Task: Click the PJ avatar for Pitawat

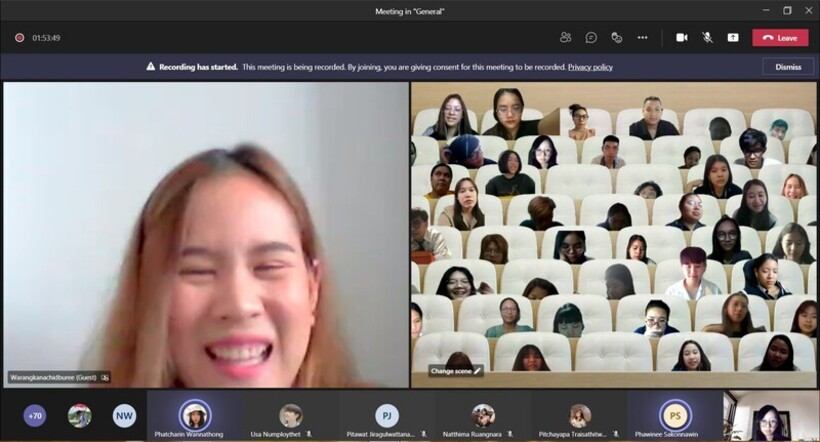Action: (x=387, y=414)
